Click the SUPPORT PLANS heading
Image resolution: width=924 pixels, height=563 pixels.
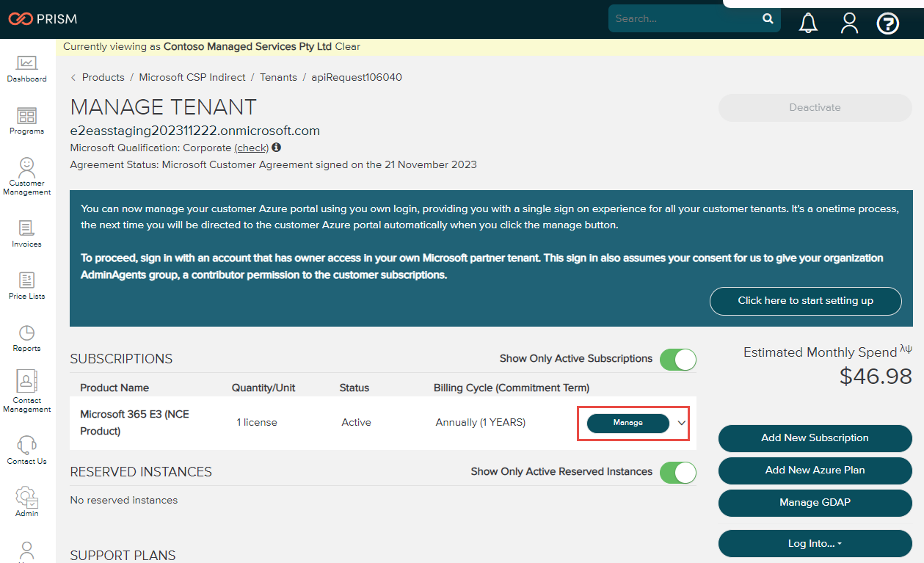pos(123,556)
